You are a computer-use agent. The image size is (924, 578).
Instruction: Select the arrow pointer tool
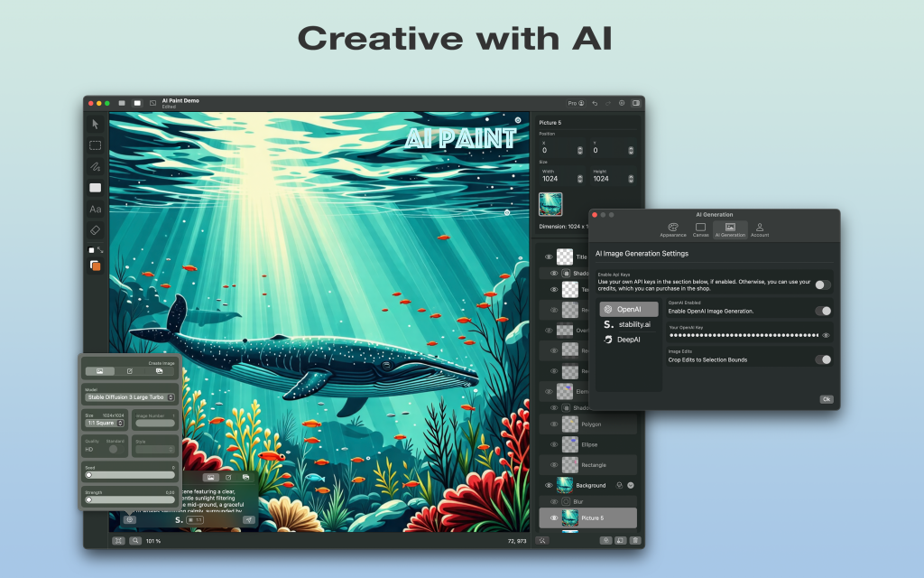pyautogui.click(x=95, y=124)
